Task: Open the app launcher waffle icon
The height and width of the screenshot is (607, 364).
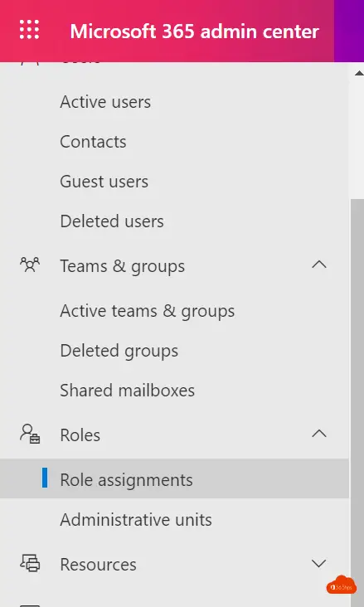Action: pos(29,30)
